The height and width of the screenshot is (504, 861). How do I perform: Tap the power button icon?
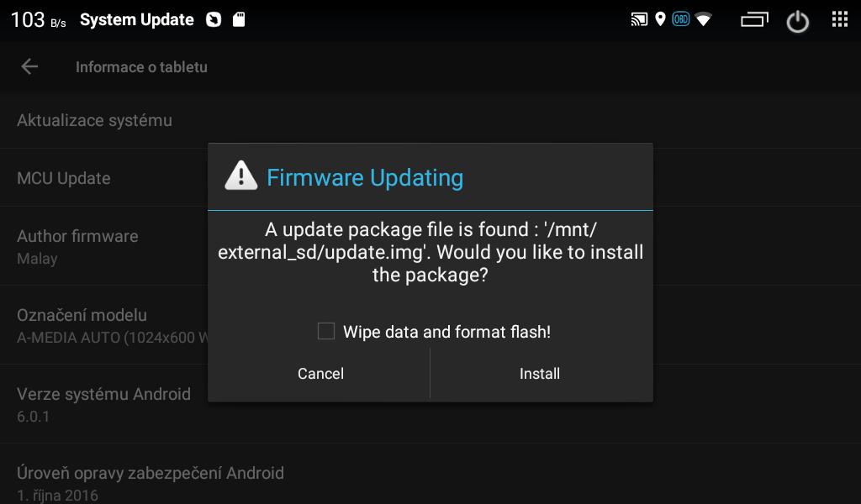coord(797,22)
